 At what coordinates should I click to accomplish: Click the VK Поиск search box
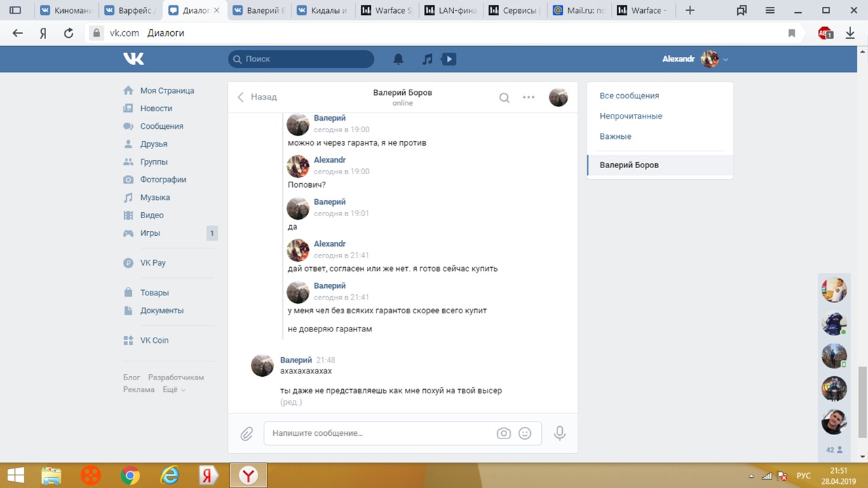point(301,59)
